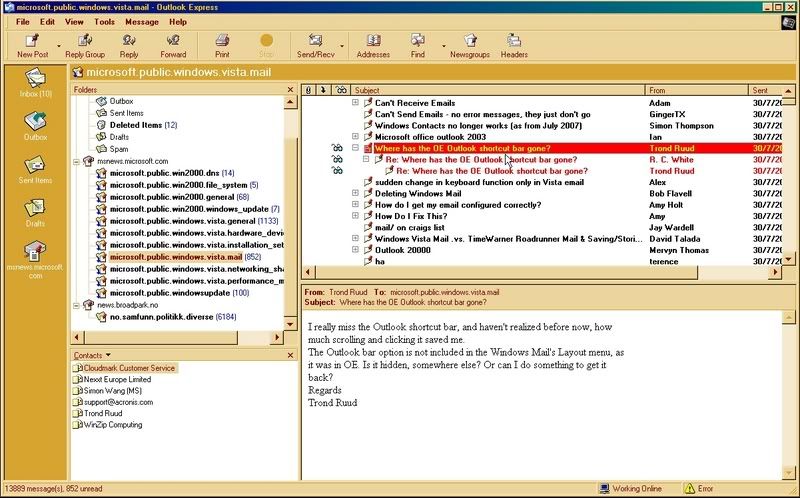Screen dimensions: 800x498
Task: Click the download mark column header
Action: pyautogui.click(x=323, y=90)
